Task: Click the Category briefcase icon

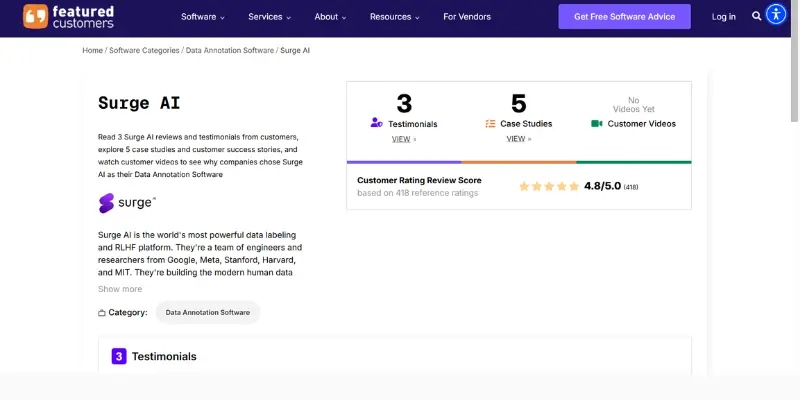Action: pos(102,313)
